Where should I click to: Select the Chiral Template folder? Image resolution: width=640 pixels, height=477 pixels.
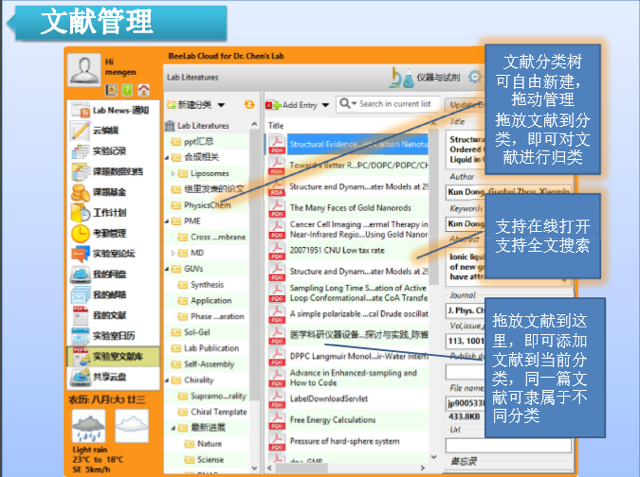218,412
